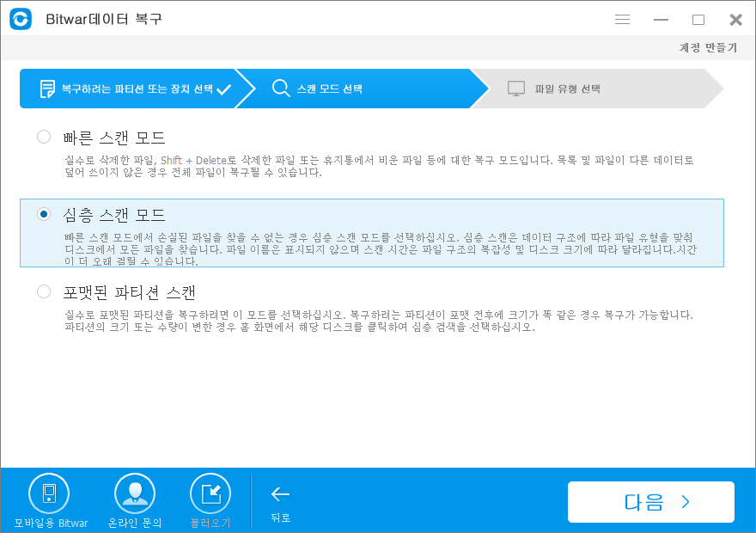Click the 포맷된 파티션 스캔 heading

[129, 292]
